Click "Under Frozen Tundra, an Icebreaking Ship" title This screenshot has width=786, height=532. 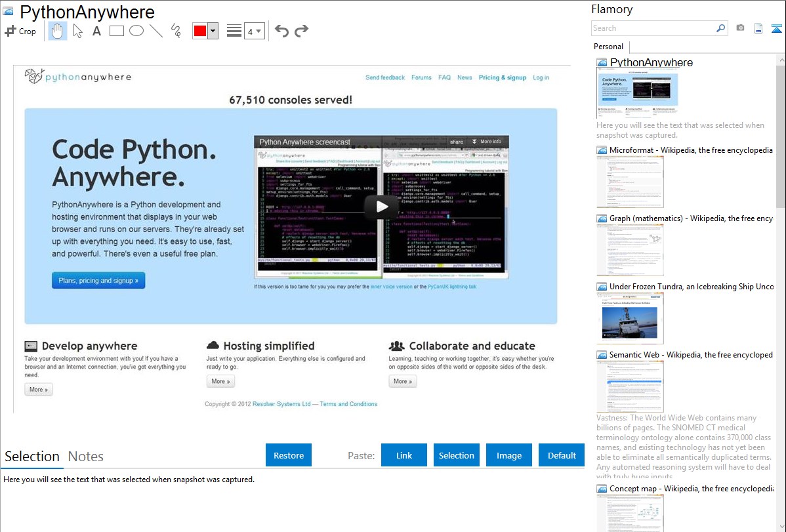(692, 286)
